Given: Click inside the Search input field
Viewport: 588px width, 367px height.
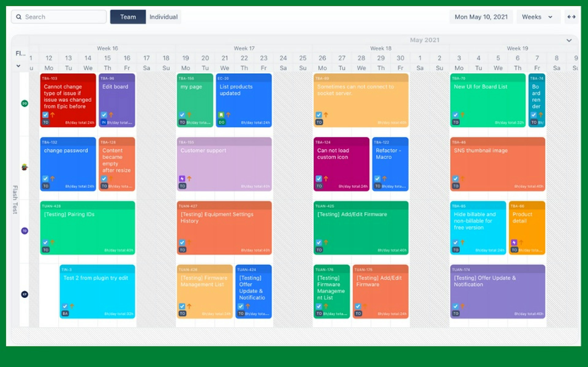Looking at the screenshot, I should (x=61, y=17).
